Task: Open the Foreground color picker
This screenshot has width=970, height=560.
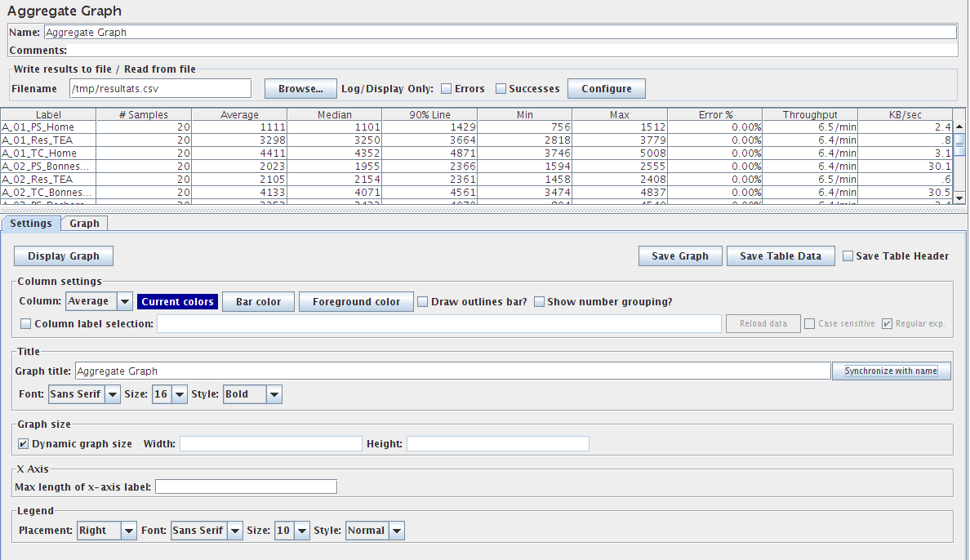Action: point(356,301)
